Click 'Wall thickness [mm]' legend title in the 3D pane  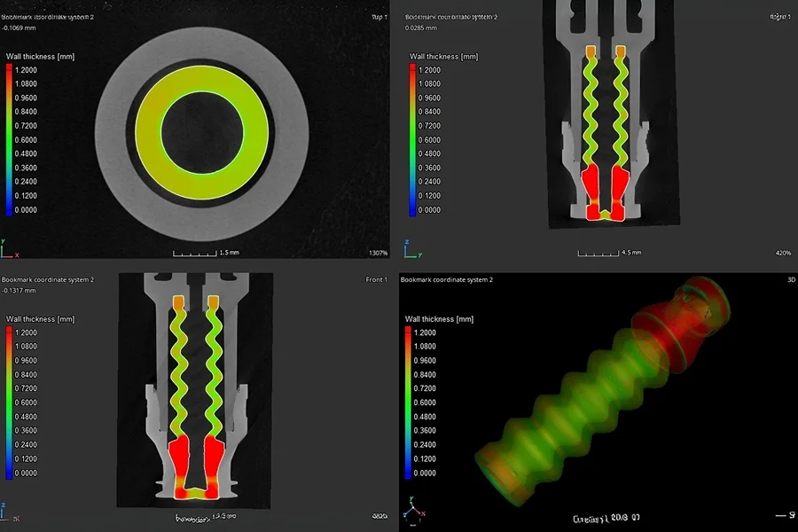[x=439, y=319]
